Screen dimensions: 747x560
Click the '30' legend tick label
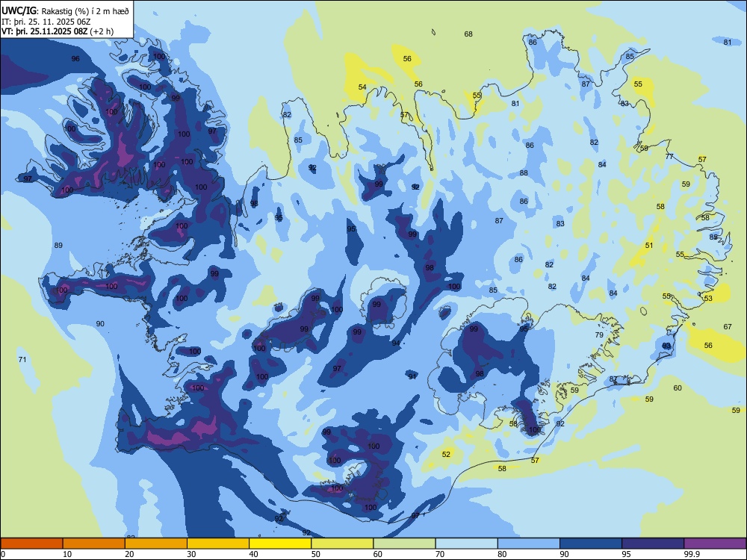tap(191, 554)
